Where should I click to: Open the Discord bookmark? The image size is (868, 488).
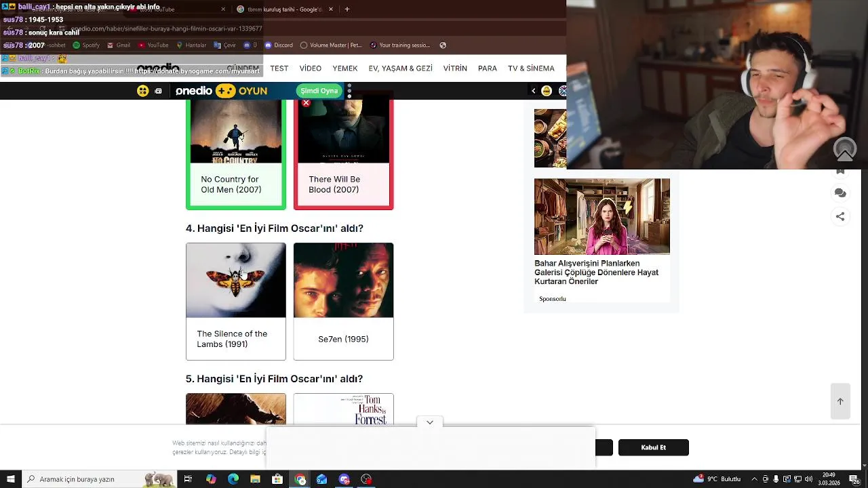click(x=279, y=45)
